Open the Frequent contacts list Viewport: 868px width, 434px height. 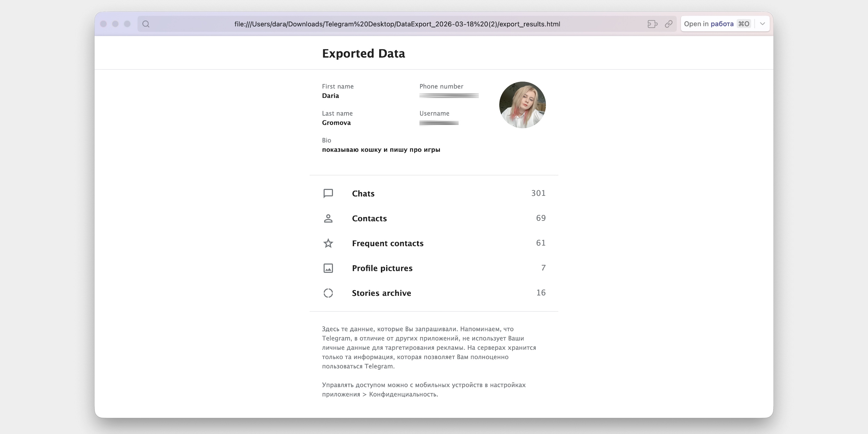click(x=387, y=243)
